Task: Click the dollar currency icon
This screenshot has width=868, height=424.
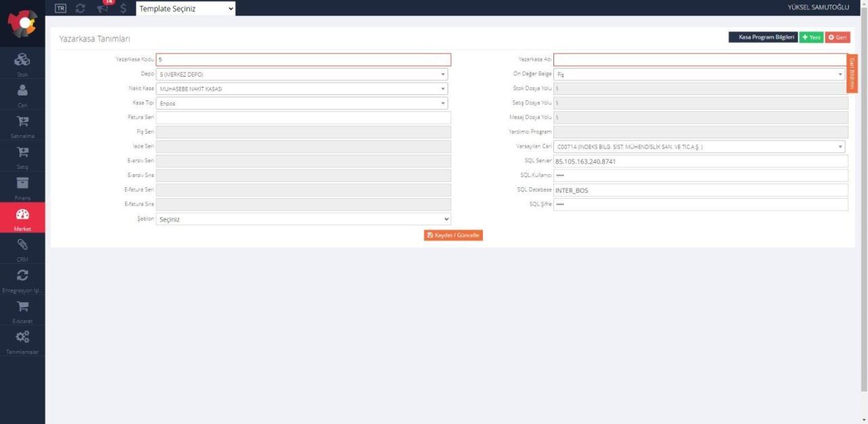Action: click(x=123, y=8)
